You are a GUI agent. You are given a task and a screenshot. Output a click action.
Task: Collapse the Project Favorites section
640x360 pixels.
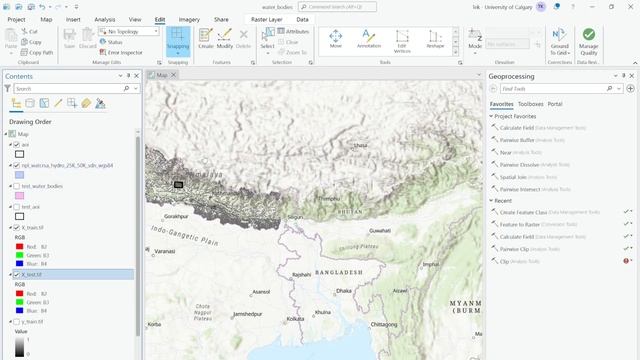(491, 116)
